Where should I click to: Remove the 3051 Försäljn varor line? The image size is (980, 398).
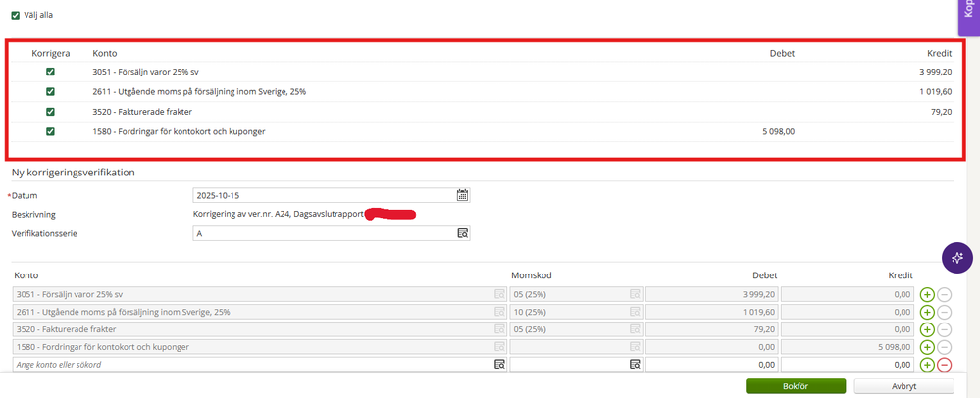coord(945,294)
